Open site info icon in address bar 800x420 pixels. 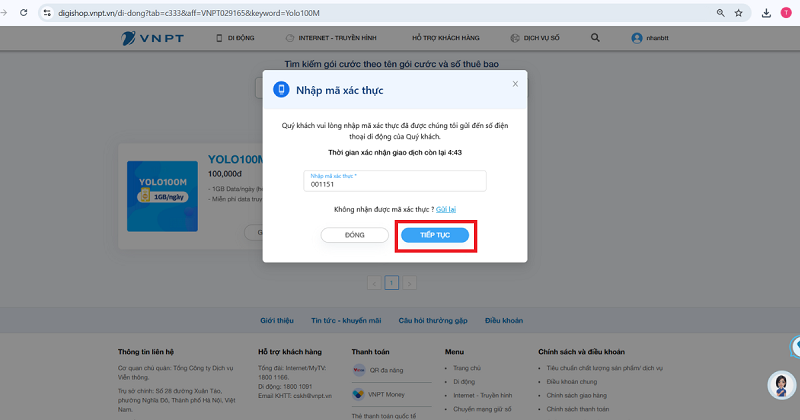click(x=47, y=13)
